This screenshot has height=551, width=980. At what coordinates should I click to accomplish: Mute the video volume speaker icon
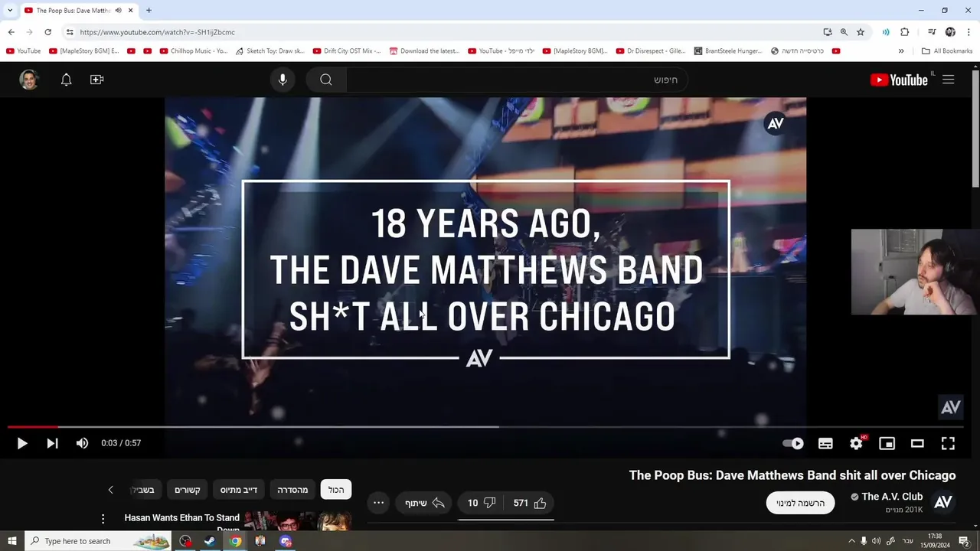pyautogui.click(x=82, y=443)
